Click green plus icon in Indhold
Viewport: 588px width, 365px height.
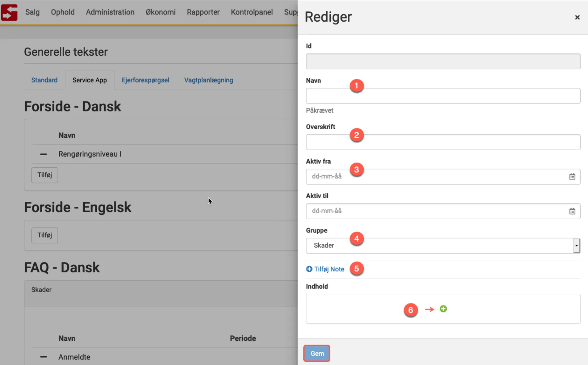[x=443, y=309]
